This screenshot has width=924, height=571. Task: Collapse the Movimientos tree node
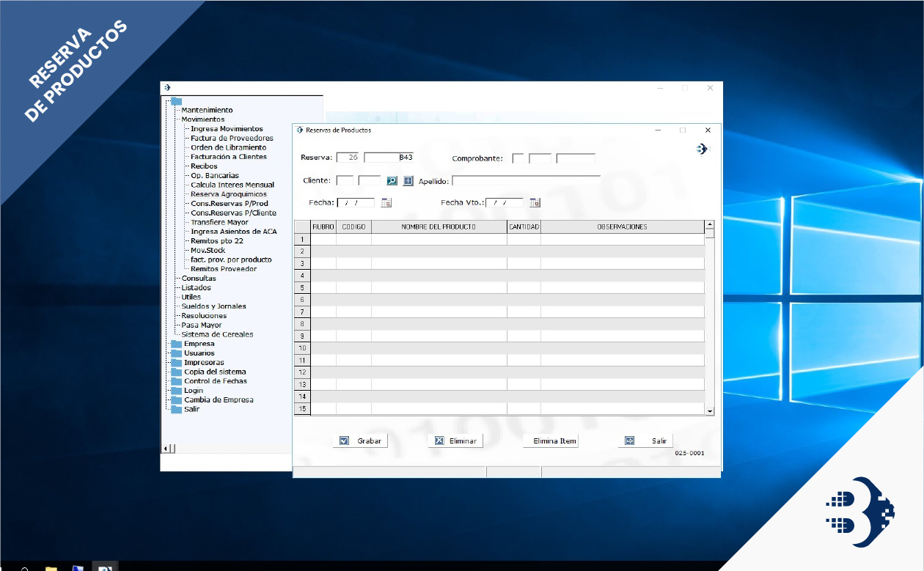(x=202, y=119)
